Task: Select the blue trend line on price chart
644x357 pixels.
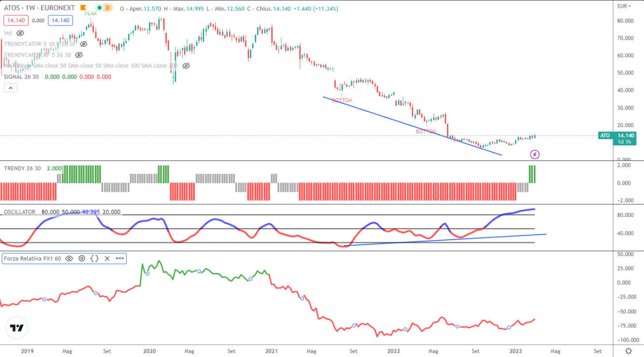Action: pos(412,126)
